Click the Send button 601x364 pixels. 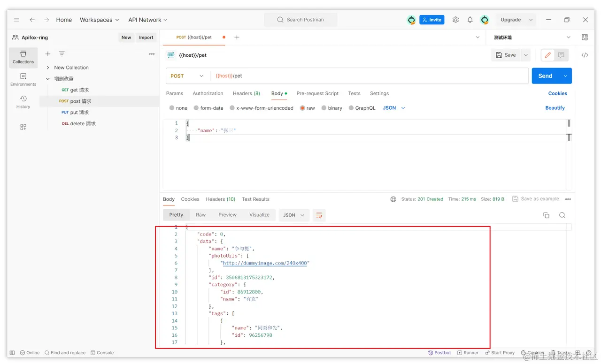(x=545, y=76)
